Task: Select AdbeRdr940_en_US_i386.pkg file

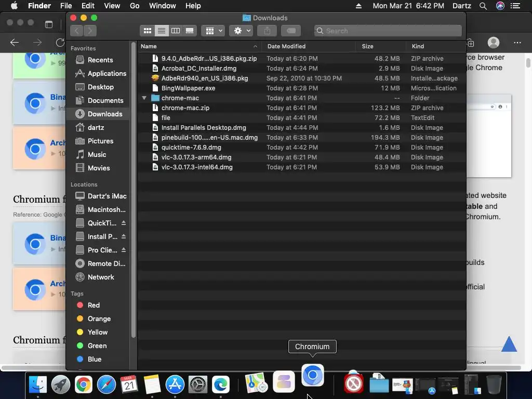Action: [302, 78]
